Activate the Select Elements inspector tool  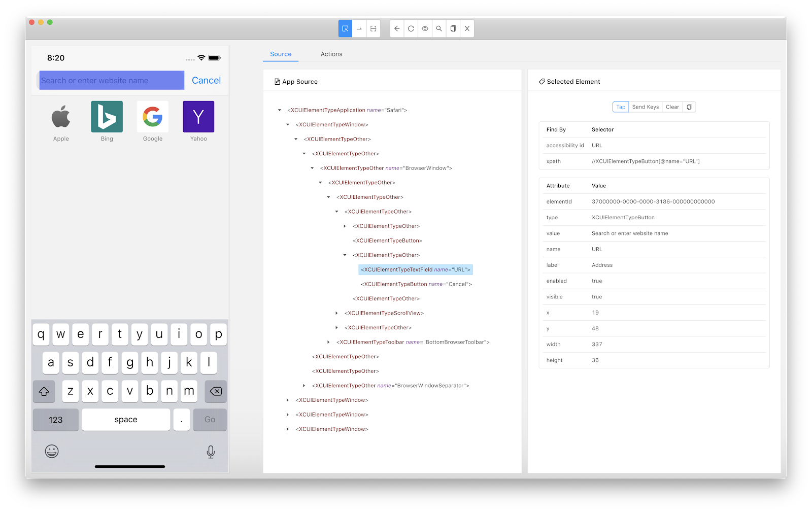(x=345, y=29)
